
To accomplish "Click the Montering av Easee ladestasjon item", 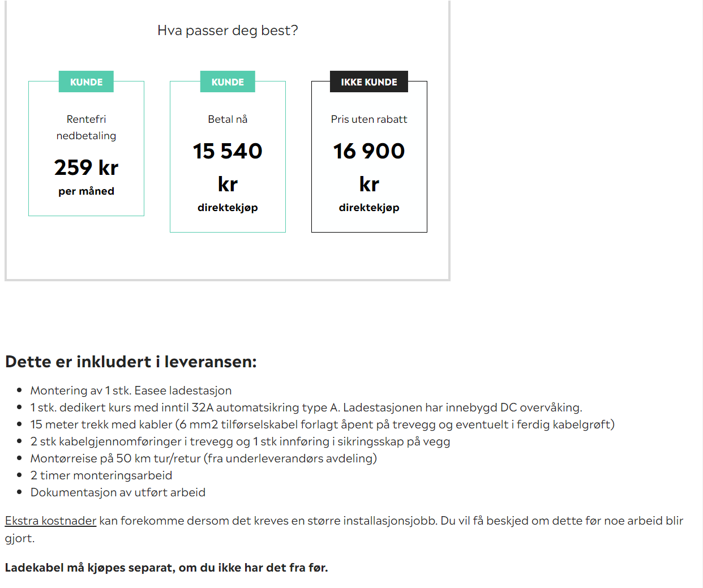I will (131, 390).
